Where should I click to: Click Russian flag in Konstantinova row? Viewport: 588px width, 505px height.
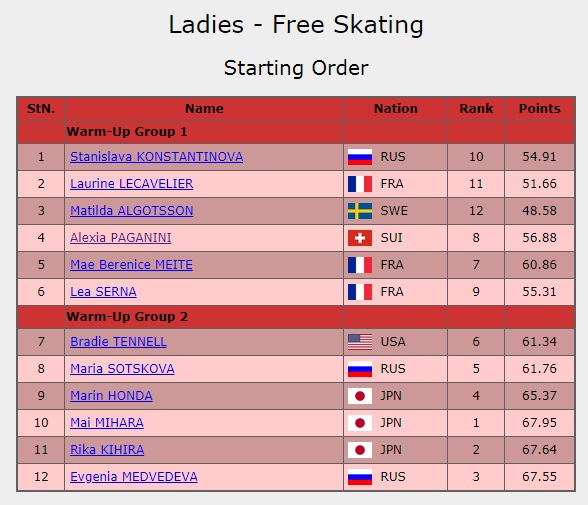(360, 157)
